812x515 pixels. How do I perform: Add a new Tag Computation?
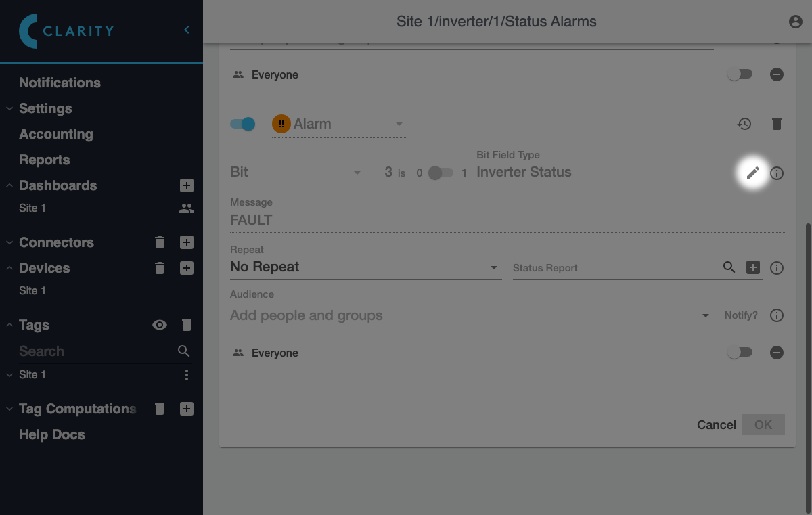[187, 409]
